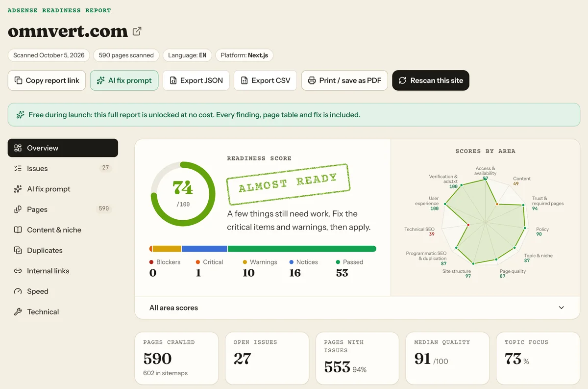Click the Topic Focus card
The image size is (588, 389).
click(538, 358)
